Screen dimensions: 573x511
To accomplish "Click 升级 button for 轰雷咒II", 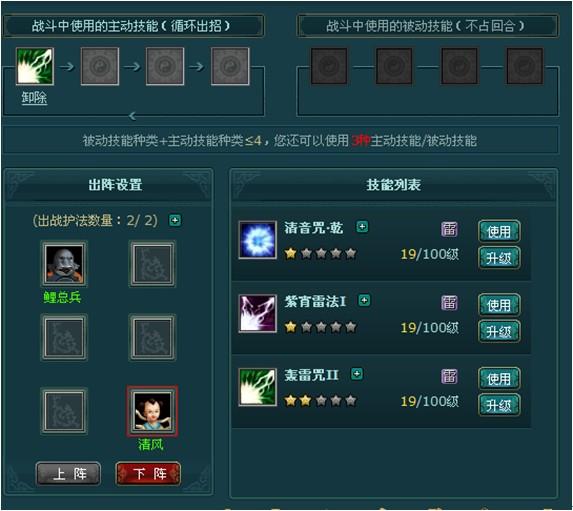I will [x=499, y=405].
